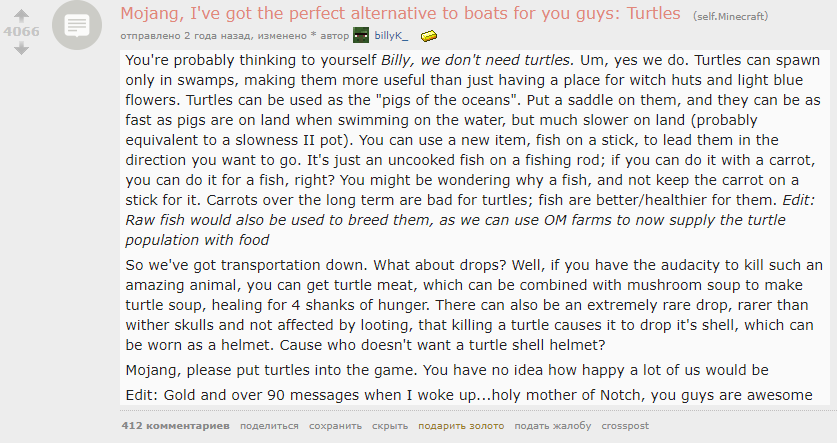Click подарить золото to give gold
Viewport: 837px width, 443px height.
pos(461,425)
